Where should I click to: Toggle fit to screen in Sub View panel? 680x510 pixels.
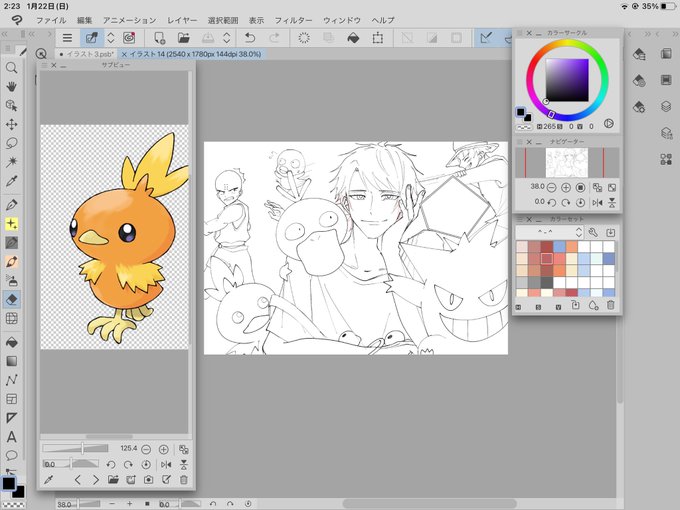[184, 449]
